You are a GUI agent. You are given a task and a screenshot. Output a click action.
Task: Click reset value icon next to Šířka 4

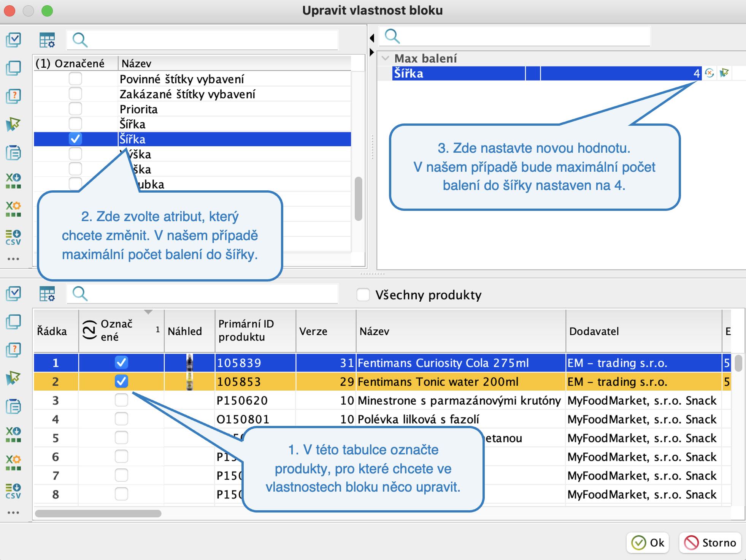(x=709, y=73)
